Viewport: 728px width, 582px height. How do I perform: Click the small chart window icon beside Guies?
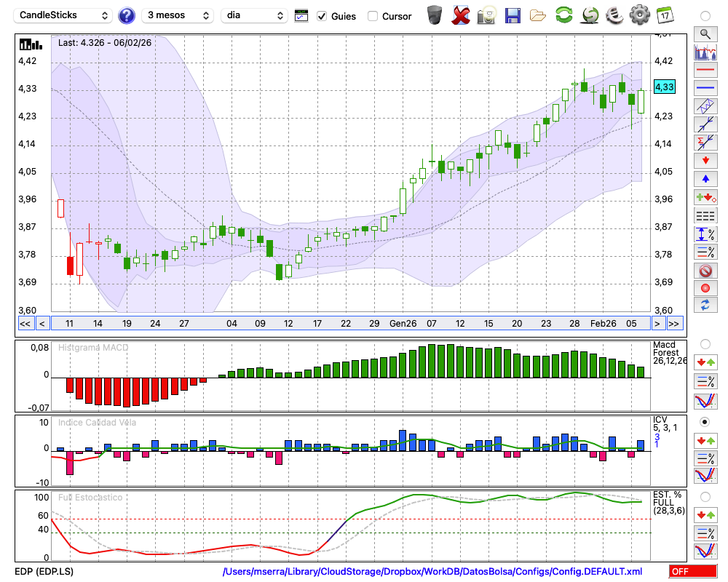(301, 16)
